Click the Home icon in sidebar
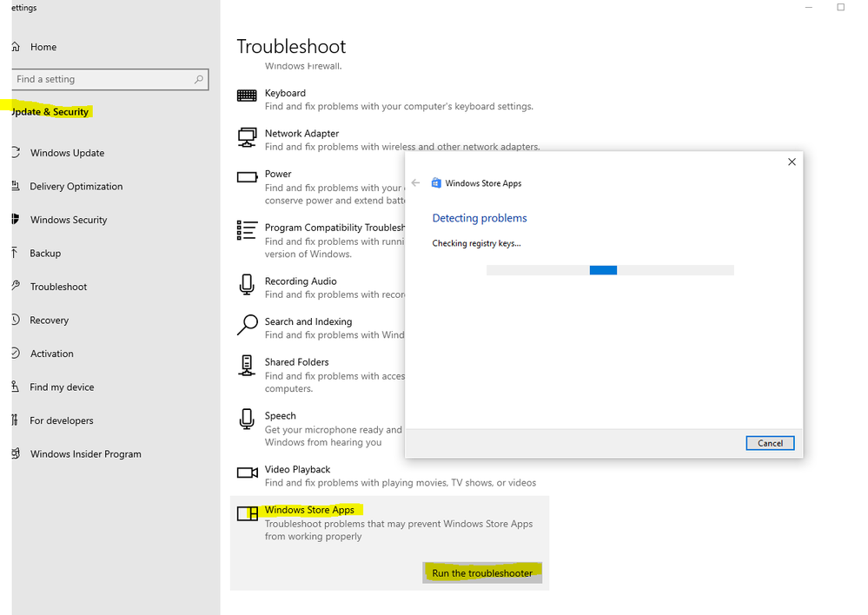The height and width of the screenshot is (615, 868). click(16, 47)
